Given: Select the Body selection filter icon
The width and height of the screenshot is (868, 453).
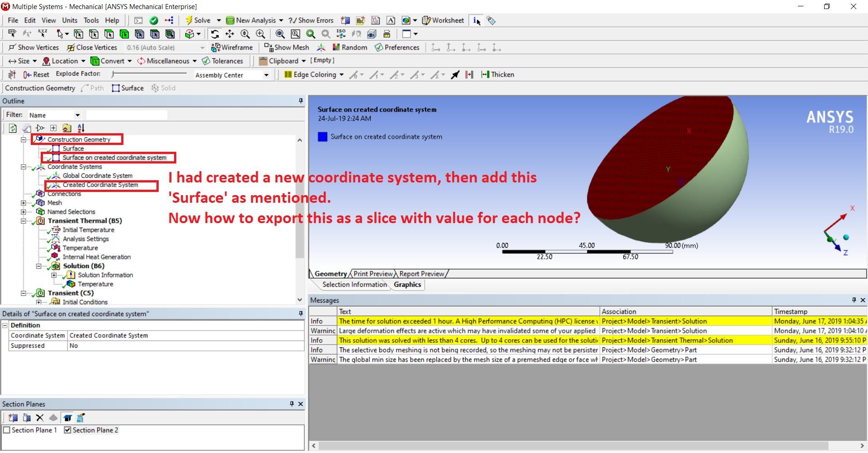Looking at the screenshot, I should [124, 34].
